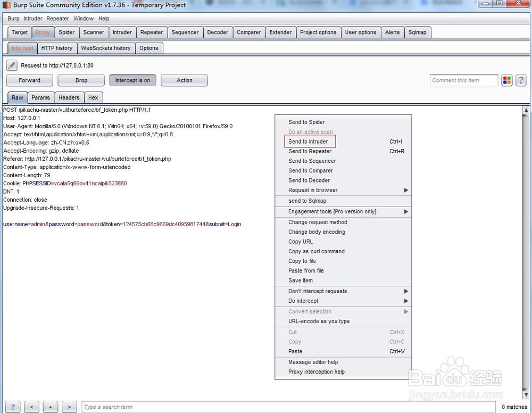Select Send to Spider entry
532x413 pixels.
pyautogui.click(x=343, y=122)
